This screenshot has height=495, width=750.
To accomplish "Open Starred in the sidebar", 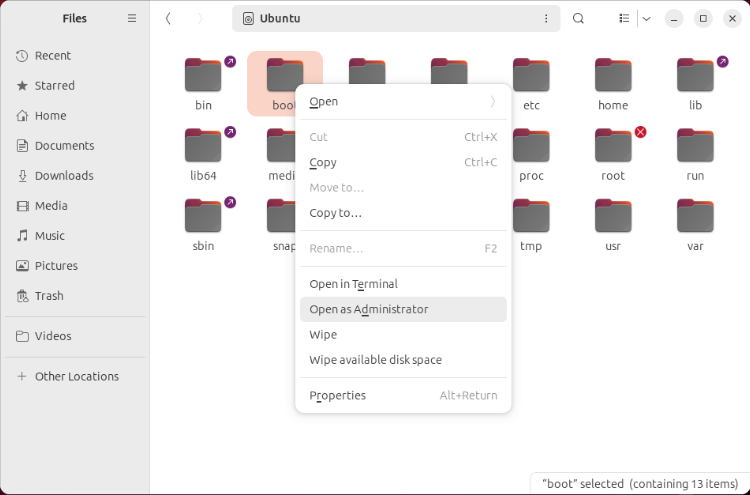I will click(x=75, y=86).
